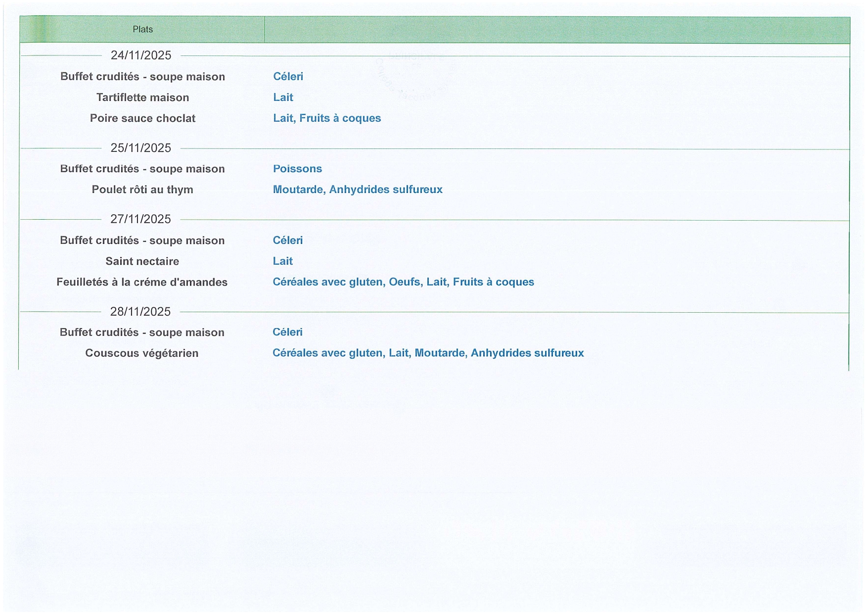Click "Lait" allergen beside Tartiflette maison
This screenshot has width=868, height=614.
(283, 97)
